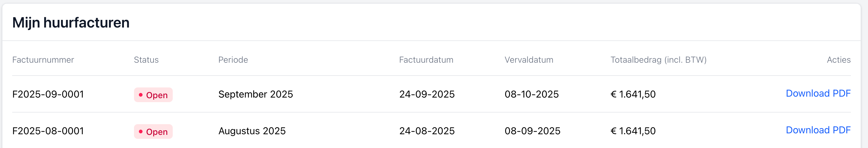Click the Mijn huurfacturen heading
The height and width of the screenshot is (148, 868).
point(71,23)
